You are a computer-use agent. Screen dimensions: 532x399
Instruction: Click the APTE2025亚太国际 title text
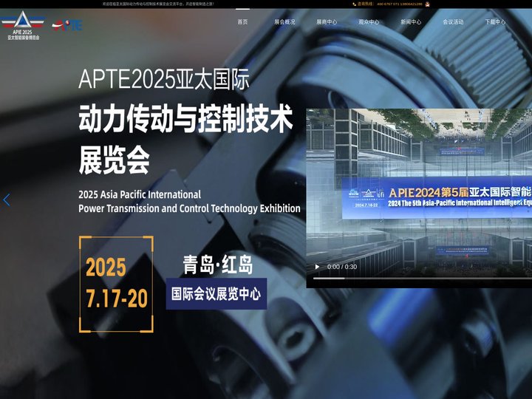click(164, 79)
